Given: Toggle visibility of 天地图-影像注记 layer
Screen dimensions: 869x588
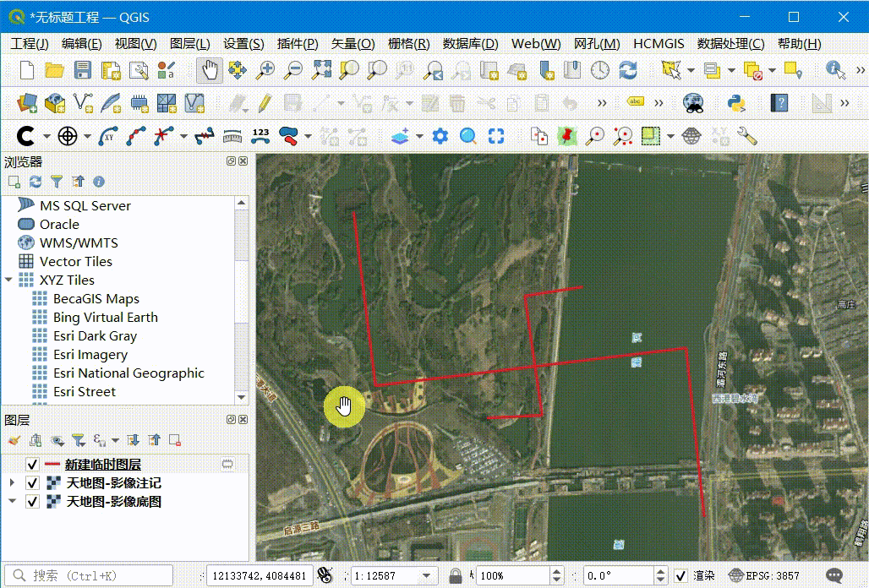Looking at the screenshot, I should [32, 483].
